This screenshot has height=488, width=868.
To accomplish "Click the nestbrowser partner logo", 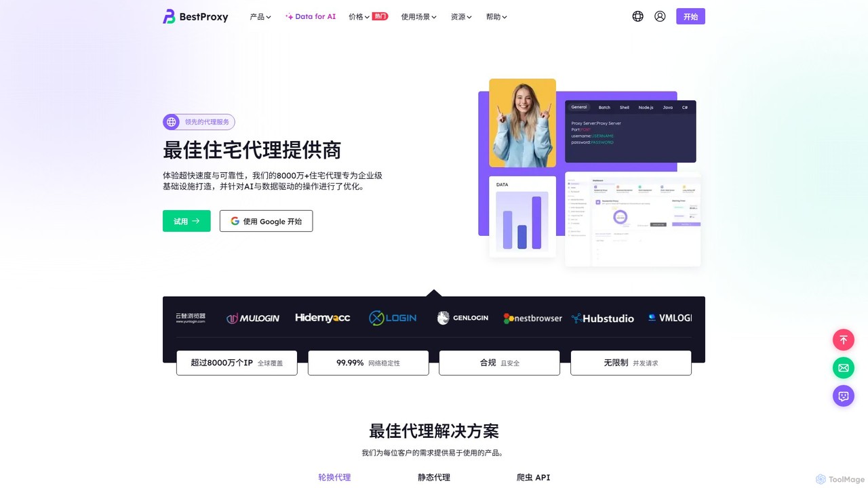I will [x=532, y=318].
